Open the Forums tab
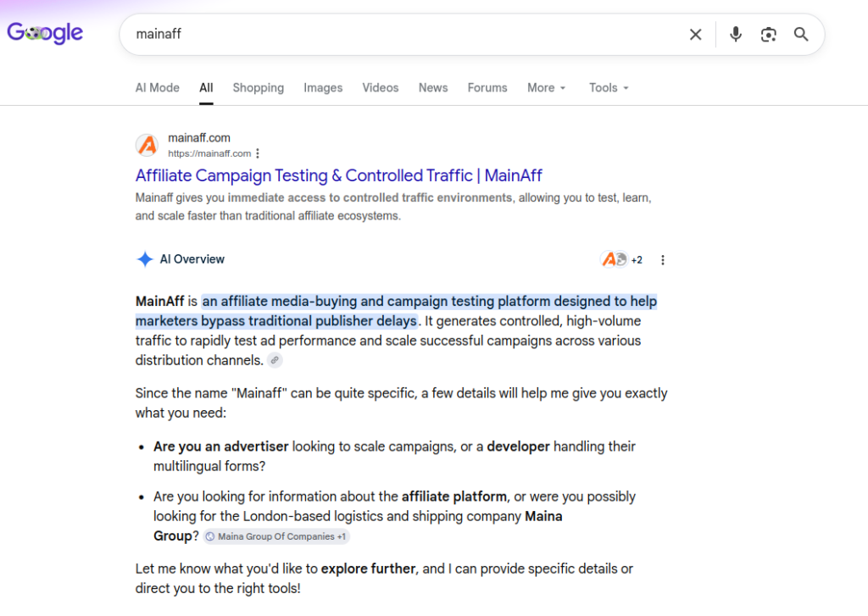 [x=487, y=88]
